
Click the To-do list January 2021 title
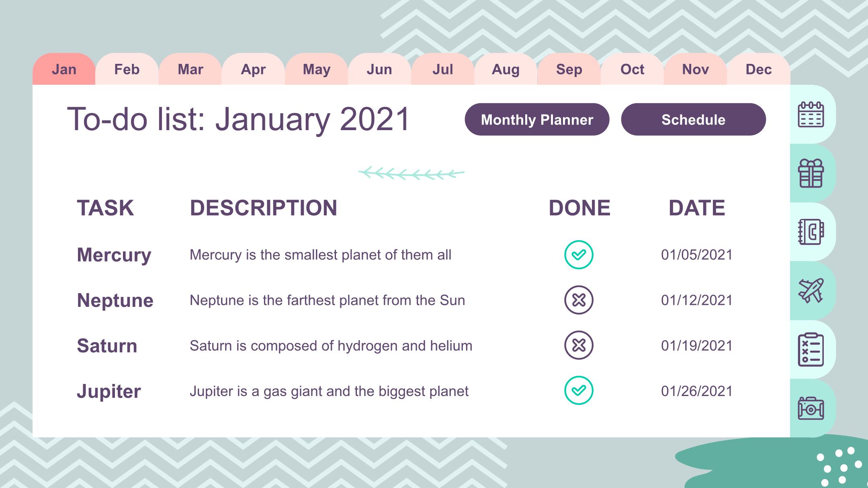(238, 119)
